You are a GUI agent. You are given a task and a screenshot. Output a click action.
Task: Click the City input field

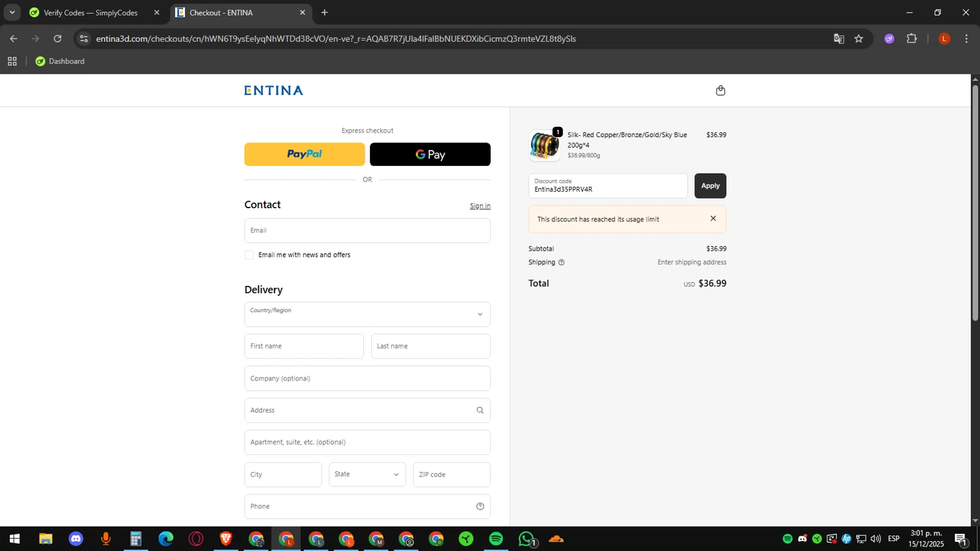click(283, 475)
